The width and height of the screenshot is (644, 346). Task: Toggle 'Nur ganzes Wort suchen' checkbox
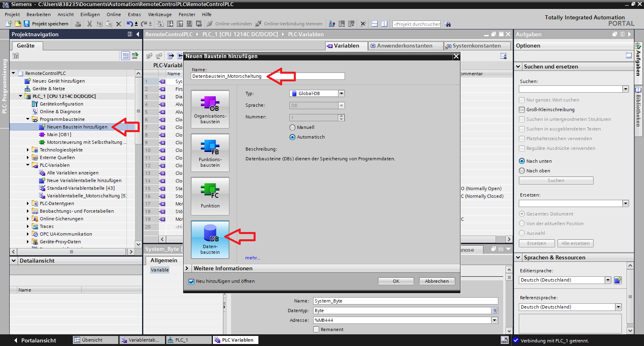pos(522,100)
